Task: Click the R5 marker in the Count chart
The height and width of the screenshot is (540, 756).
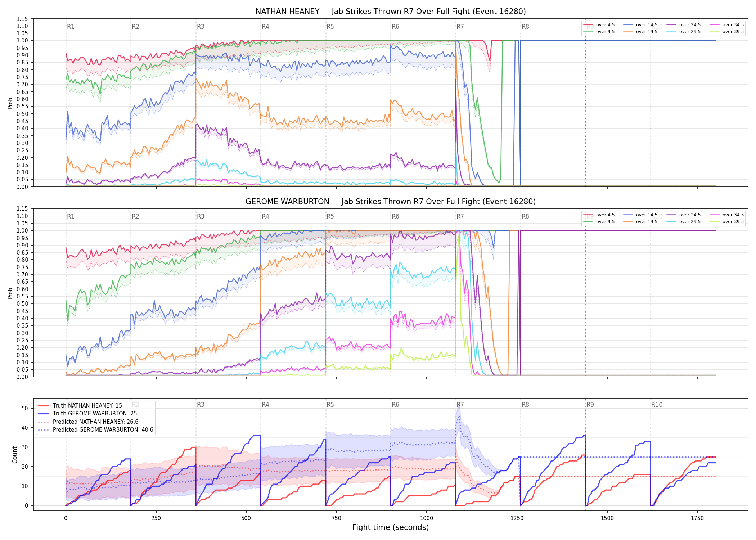Action: tap(330, 405)
